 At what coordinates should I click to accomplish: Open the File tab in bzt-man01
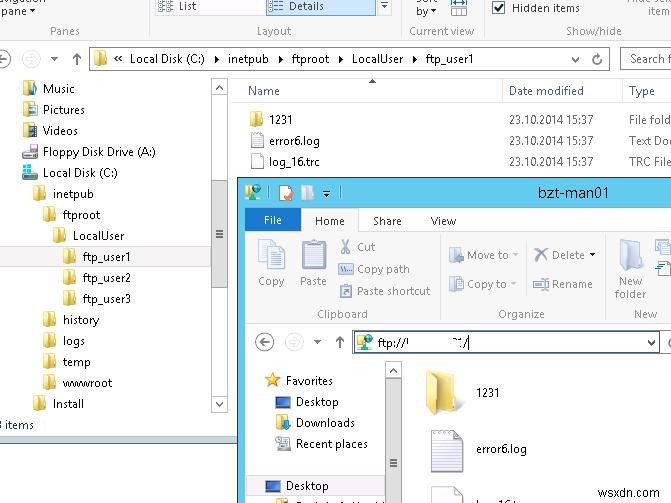pos(273,220)
